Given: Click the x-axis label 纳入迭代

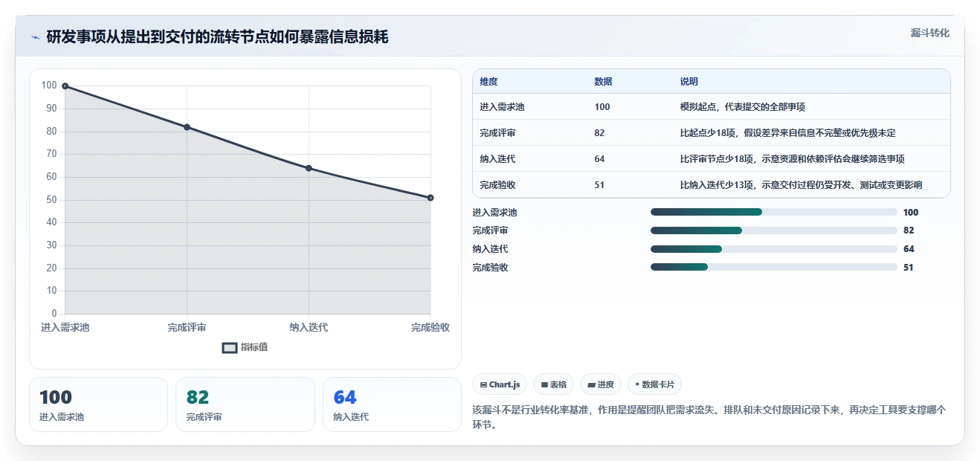Looking at the screenshot, I should 309,327.
